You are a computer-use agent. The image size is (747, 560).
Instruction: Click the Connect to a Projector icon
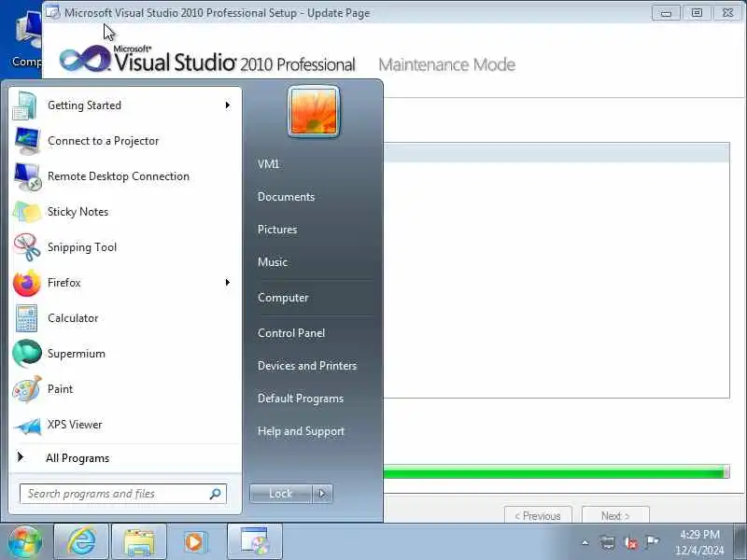(x=27, y=141)
